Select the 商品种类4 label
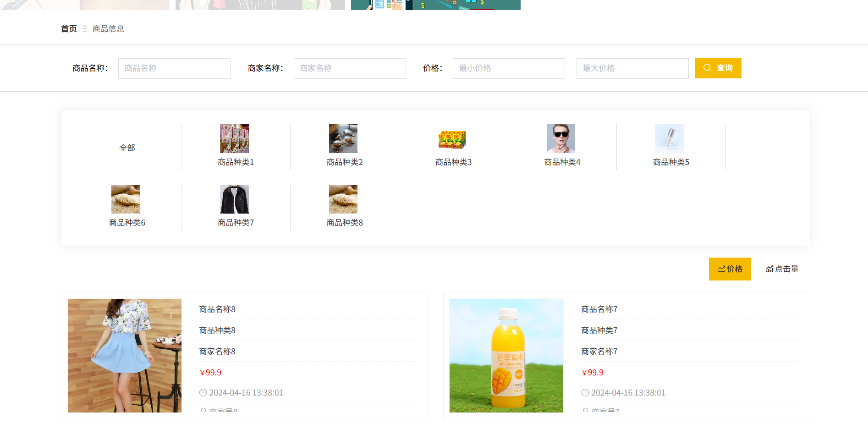The height and width of the screenshot is (429, 868). point(562,162)
